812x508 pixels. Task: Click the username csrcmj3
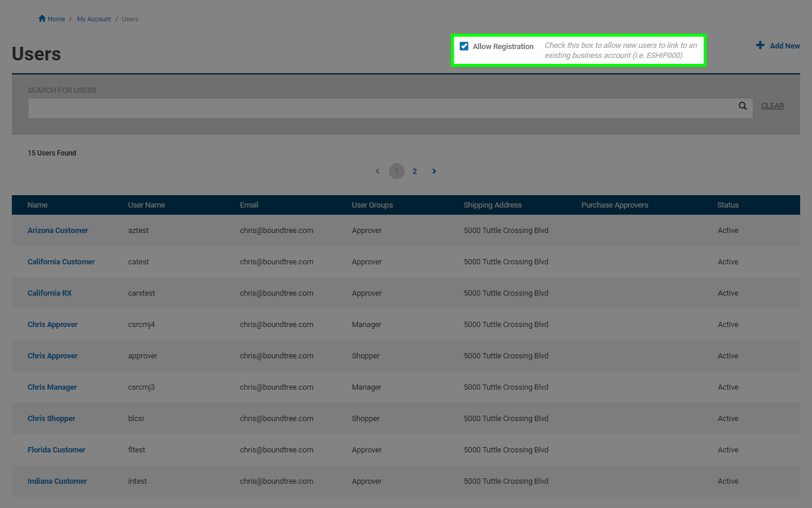[x=141, y=387]
